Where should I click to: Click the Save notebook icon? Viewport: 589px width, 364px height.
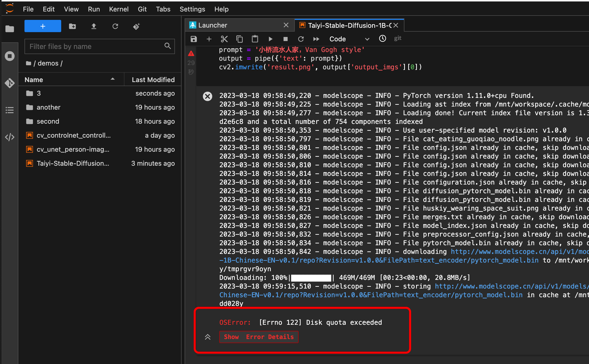tap(194, 39)
